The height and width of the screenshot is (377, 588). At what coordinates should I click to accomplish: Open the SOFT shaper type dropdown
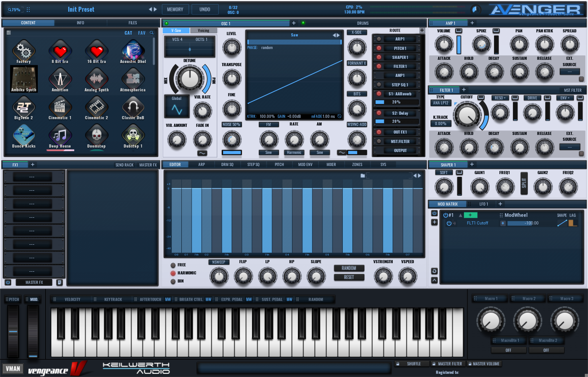444,173
